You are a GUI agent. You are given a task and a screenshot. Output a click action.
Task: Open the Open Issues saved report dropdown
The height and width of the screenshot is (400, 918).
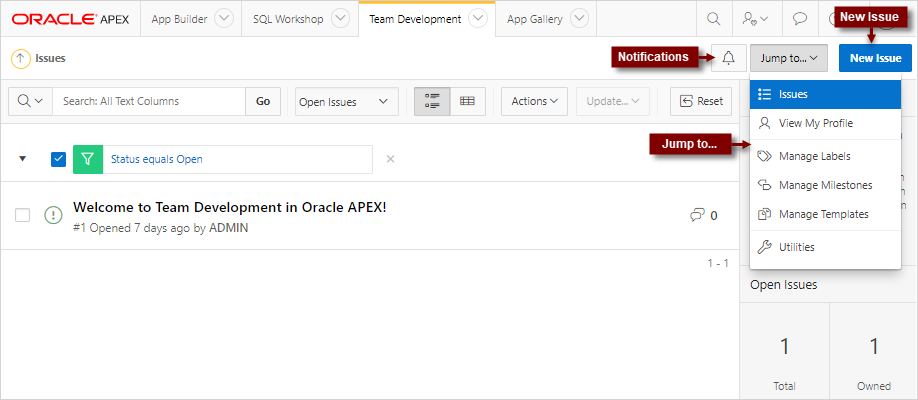(347, 101)
